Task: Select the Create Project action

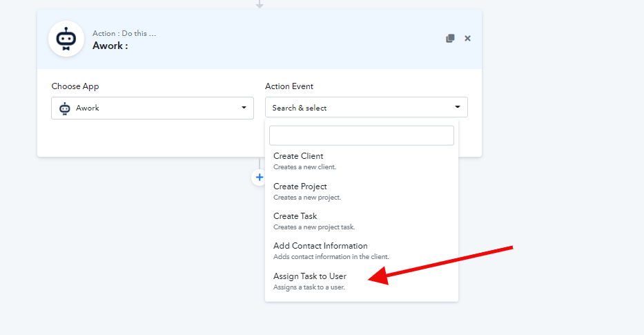Action: [362, 191]
